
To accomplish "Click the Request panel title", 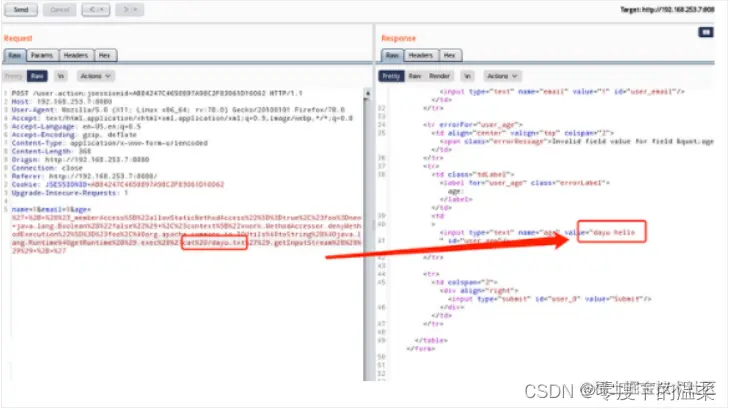I will (18, 38).
